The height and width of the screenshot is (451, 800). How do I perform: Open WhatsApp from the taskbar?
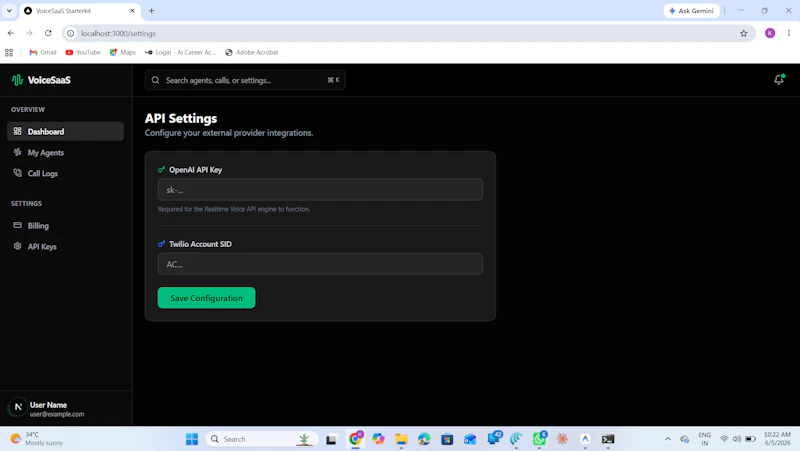[539, 439]
